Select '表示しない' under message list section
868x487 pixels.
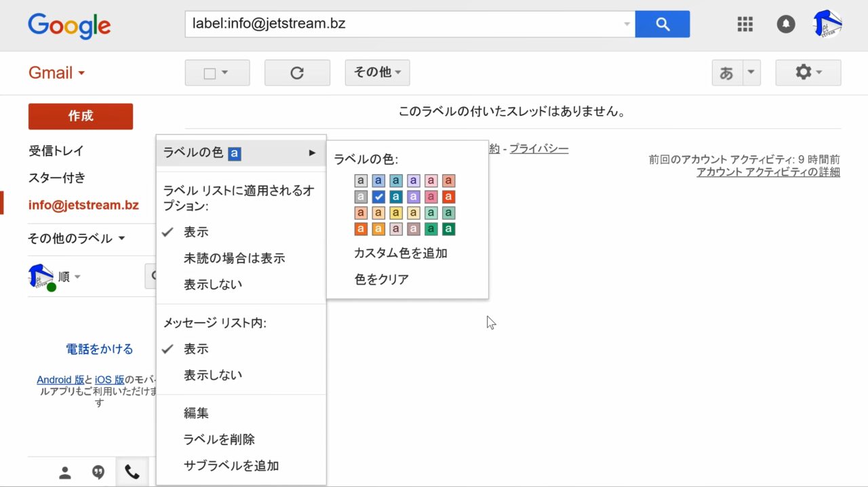212,375
